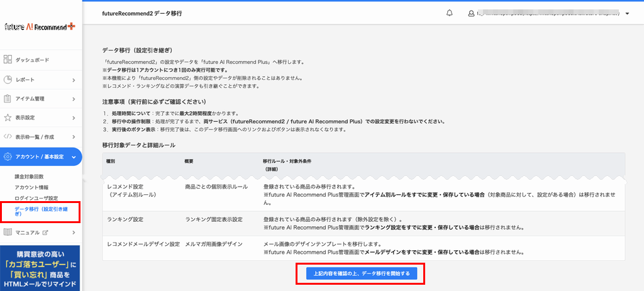Expand the マニュアル chevron

pos(74,233)
